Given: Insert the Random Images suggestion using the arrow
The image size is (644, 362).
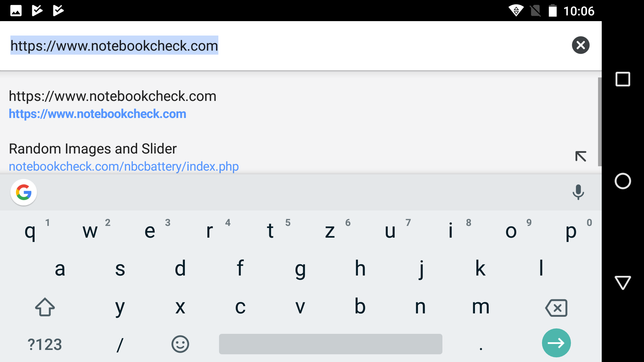Looking at the screenshot, I should [x=581, y=157].
